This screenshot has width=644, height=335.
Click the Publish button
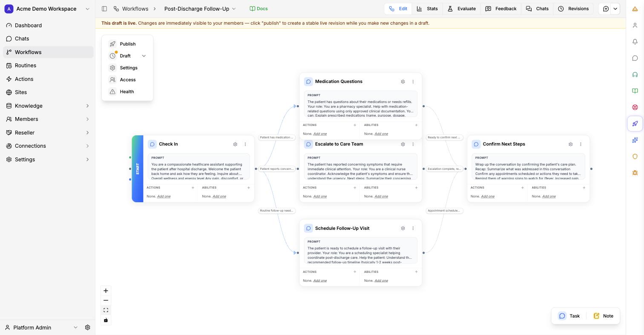point(127,44)
